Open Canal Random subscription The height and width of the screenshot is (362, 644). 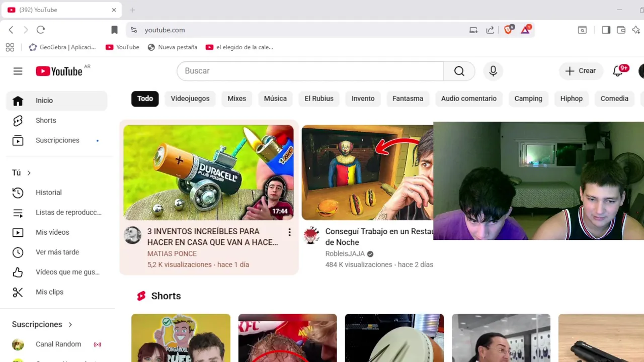(57, 344)
